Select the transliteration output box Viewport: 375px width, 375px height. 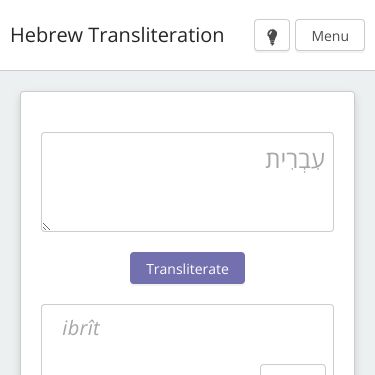[187, 340]
